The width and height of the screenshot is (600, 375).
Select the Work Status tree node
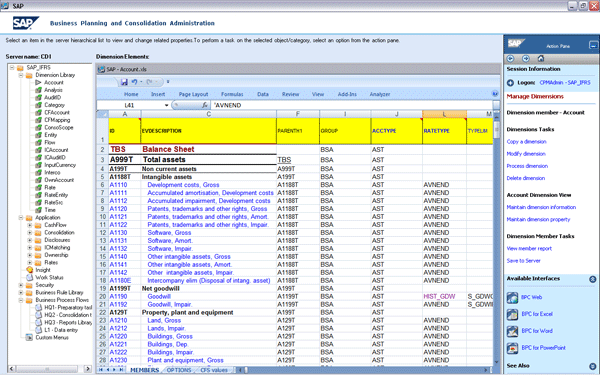(49, 277)
